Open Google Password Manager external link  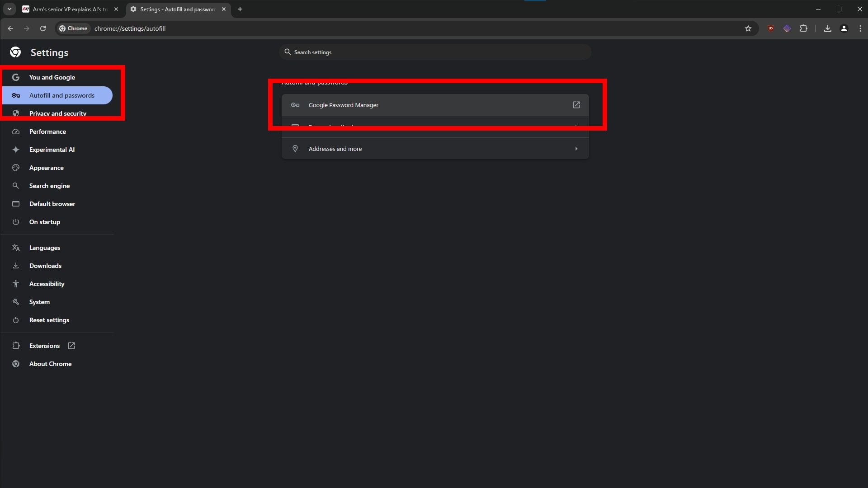click(576, 105)
